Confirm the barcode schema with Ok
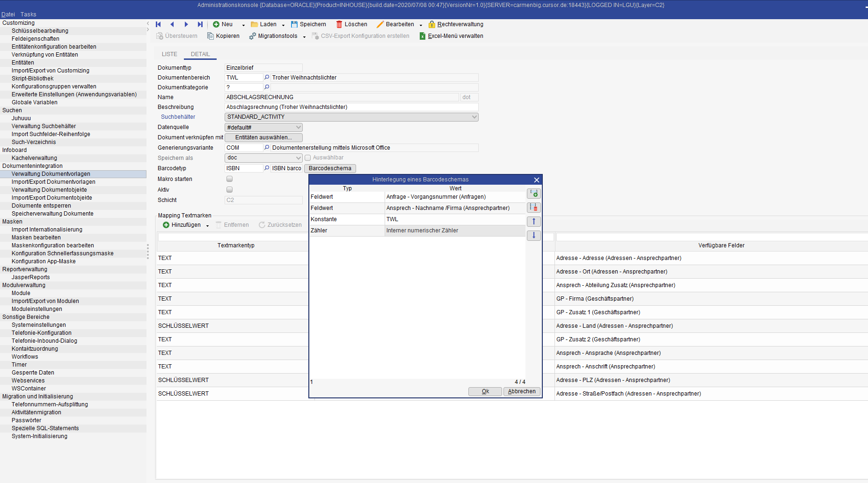 (x=485, y=392)
